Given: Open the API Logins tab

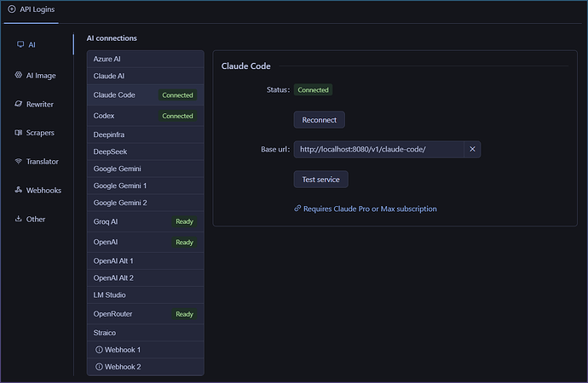Looking at the screenshot, I should coord(32,9).
